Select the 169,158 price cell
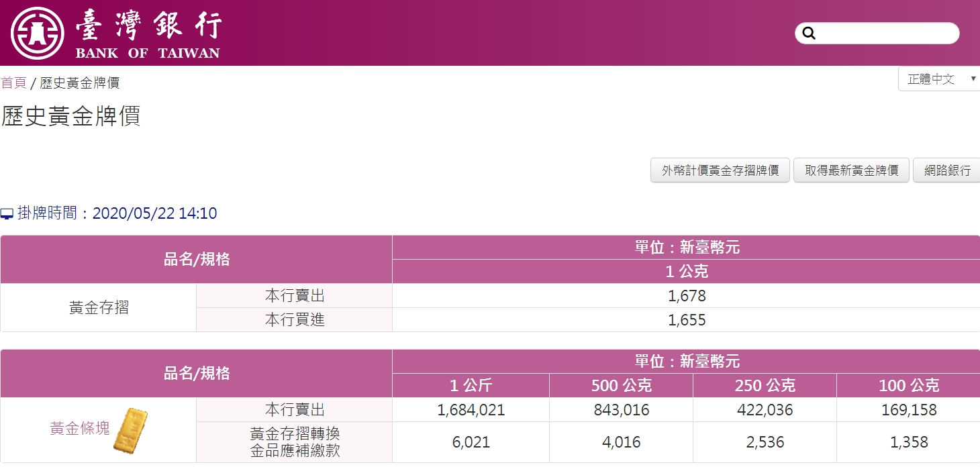This screenshot has width=980, height=467. pyautogui.click(x=909, y=410)
